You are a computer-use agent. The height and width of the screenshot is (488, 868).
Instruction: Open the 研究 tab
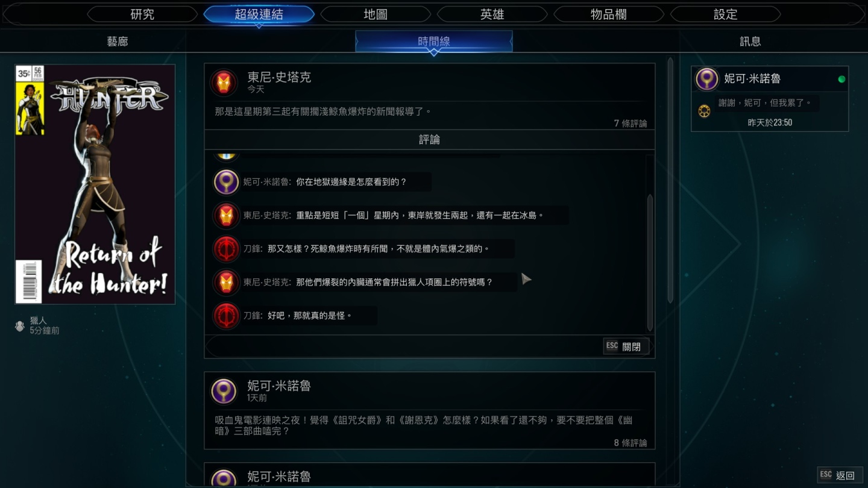[142, 14]
